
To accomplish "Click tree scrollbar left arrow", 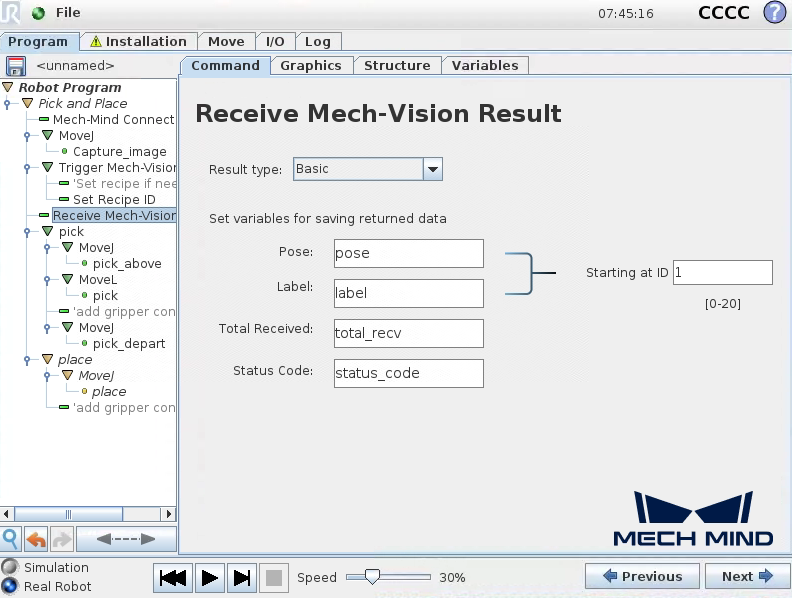I will (x=6, y=514).
